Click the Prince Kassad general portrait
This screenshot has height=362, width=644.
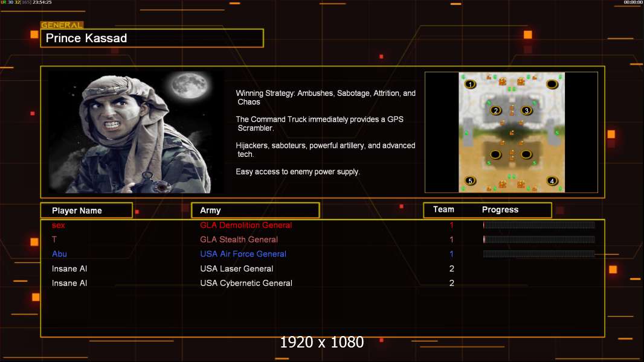tap(136, 132)
